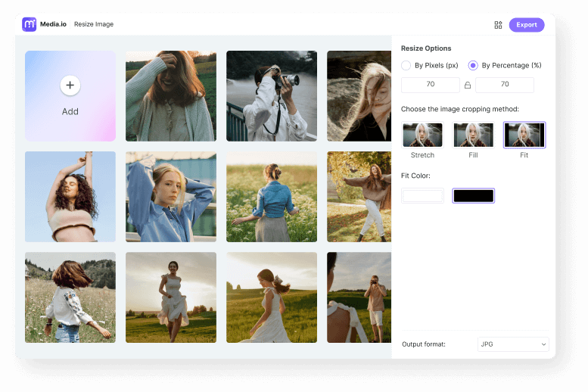The height and width of the screenshot is (392, 588).
Task: Select the curly-haired woman against sky thumbnail
Action: coord(70,197)
